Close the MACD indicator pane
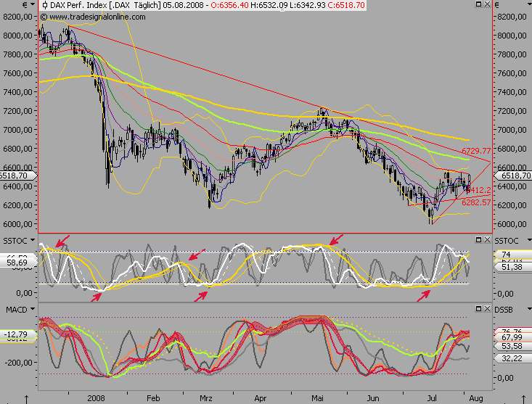This screenshot has height=404, width=532. 487,309
